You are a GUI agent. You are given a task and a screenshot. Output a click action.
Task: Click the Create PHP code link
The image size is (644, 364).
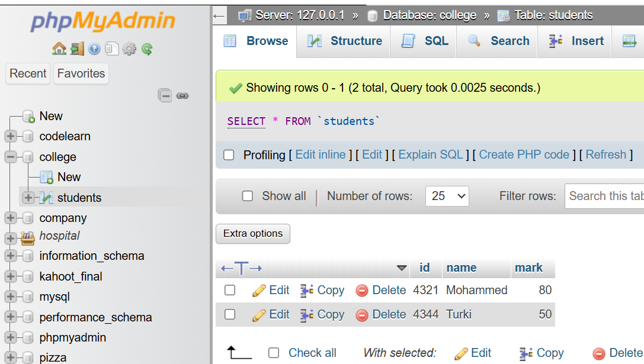click(x=524, y=154)
